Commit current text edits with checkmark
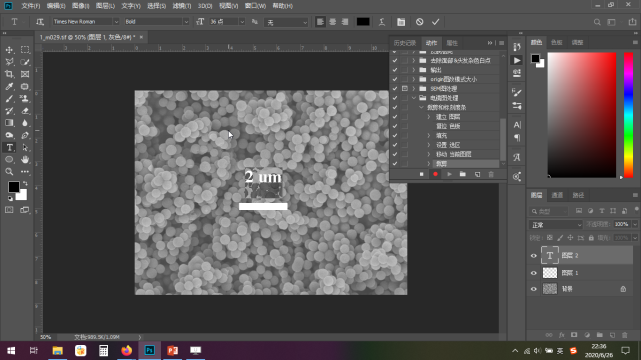641x360 pixels. [435, 22]
